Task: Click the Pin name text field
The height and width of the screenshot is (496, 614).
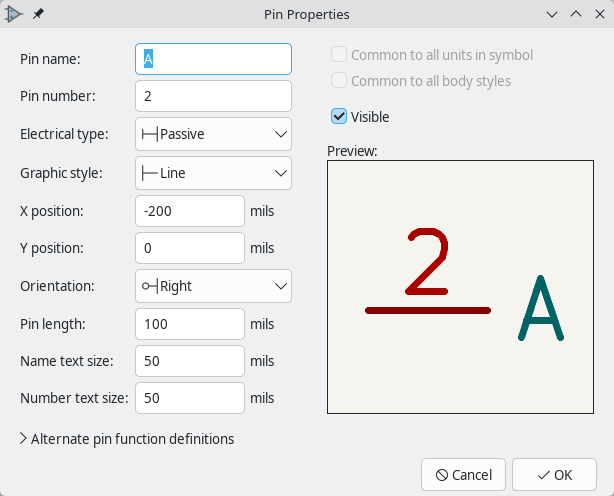Action: pyautogui.click(x=213, y=59)
